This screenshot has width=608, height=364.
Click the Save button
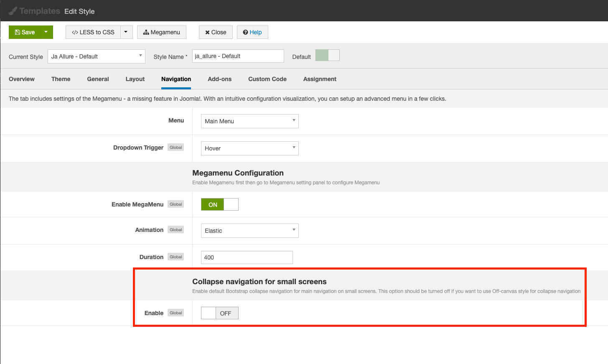point(25,32)
